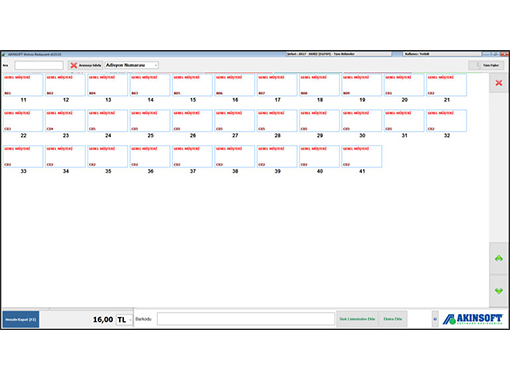This screenshot has width=510, height=380.
Task: Click the Hesabı Kapat blue button
Action: [x=21, y=319]
